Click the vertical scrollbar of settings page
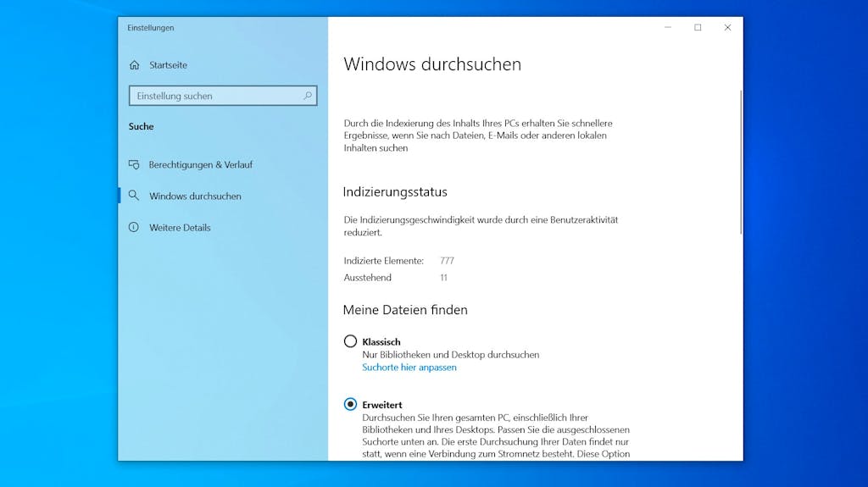Viewport: 868px width, 487px height. (x=741, y=162)
